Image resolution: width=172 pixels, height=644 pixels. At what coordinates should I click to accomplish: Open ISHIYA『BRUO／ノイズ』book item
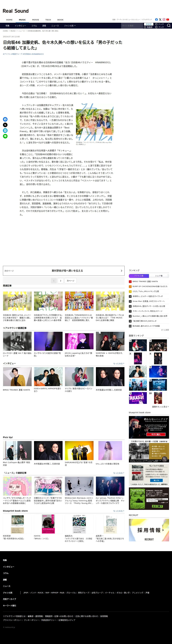click(x=48, y=527)
